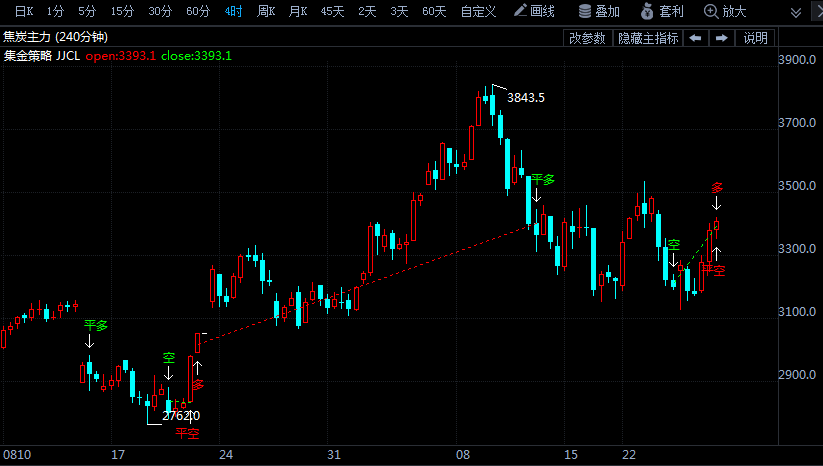This screenshot has height=466, width=823.
Task: Click the 改参数 button
Action: 587,38
